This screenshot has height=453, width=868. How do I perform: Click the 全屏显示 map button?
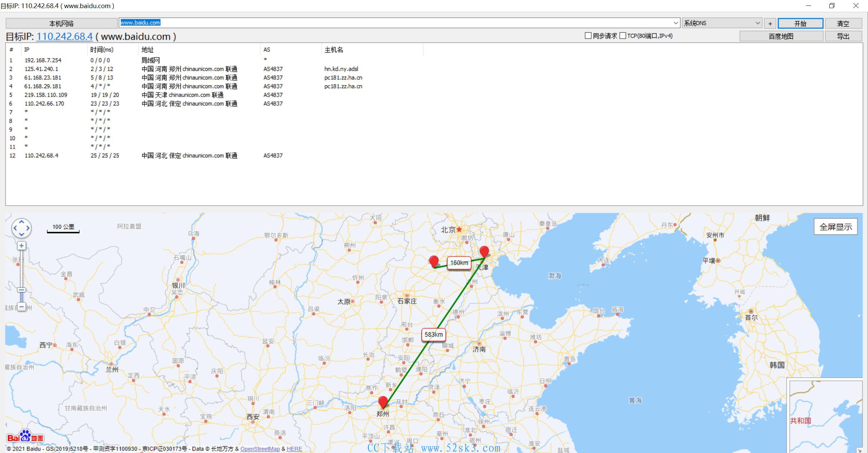point(836,227)
